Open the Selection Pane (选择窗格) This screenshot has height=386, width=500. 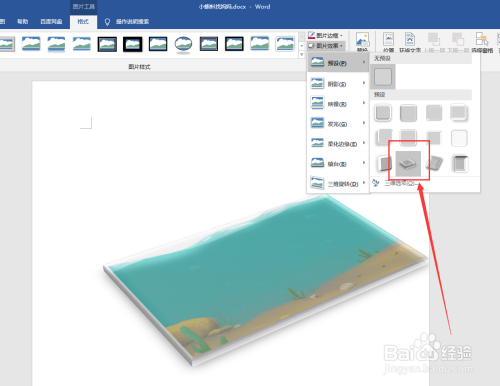[x=482, y=42]
